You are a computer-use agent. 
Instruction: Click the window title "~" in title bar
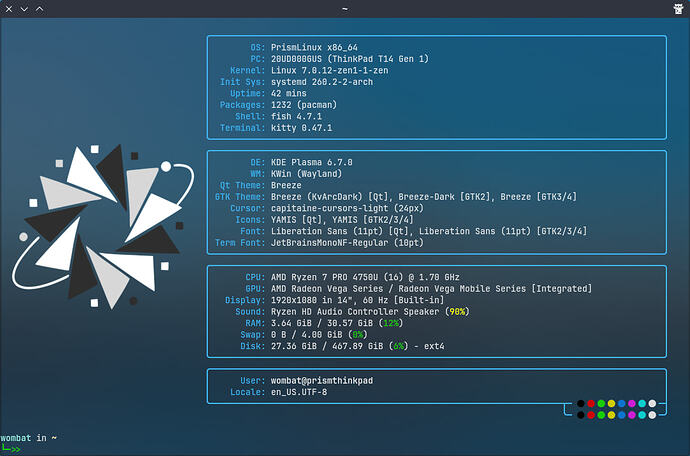click(x=345, y=9)
